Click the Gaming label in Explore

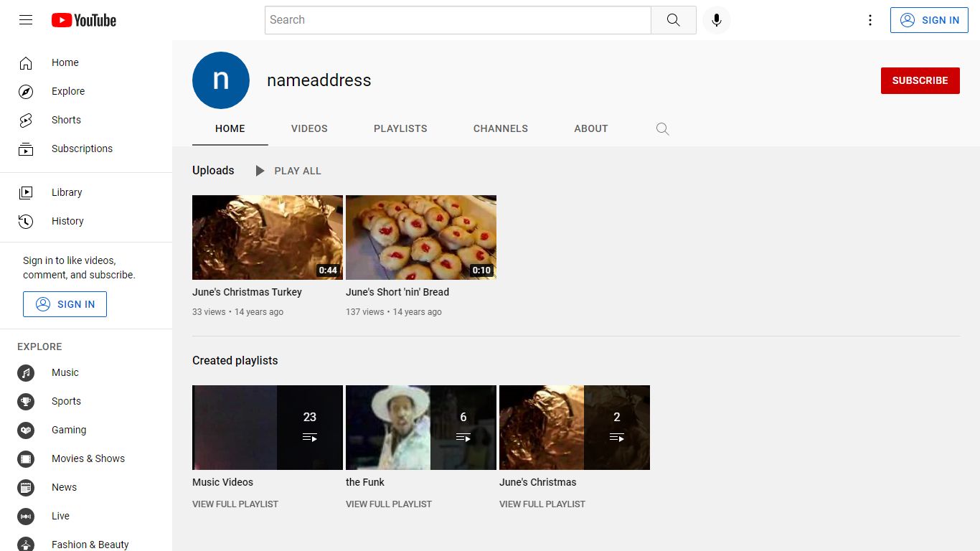[69, 430]
